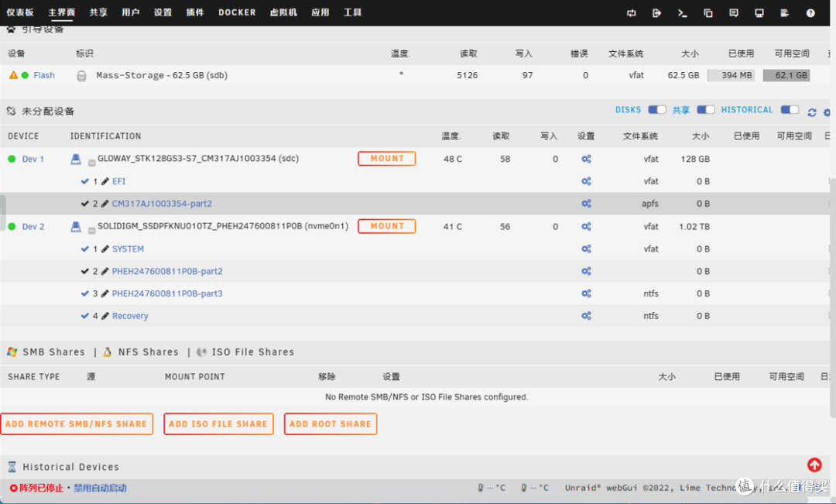This screenshot has height=504, width=836.
Task: Open the terminal icon in top bar
Action: [682, 13]
